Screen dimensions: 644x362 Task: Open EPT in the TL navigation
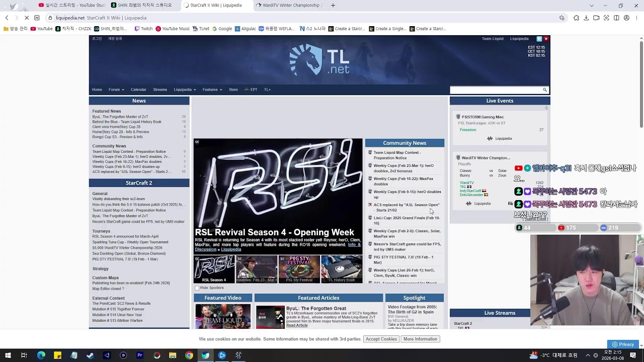pyautogui.click(x=251, y=89)
